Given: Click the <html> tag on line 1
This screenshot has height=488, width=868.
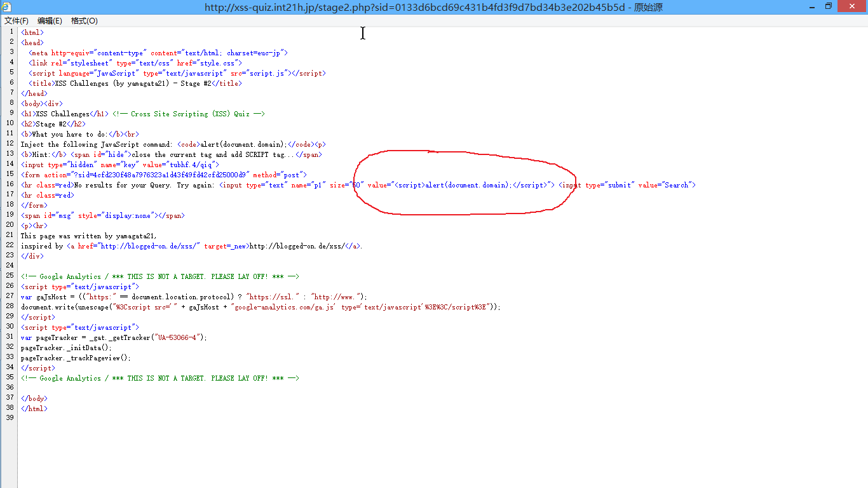Looking at the screenshot, I should (32, 32).
